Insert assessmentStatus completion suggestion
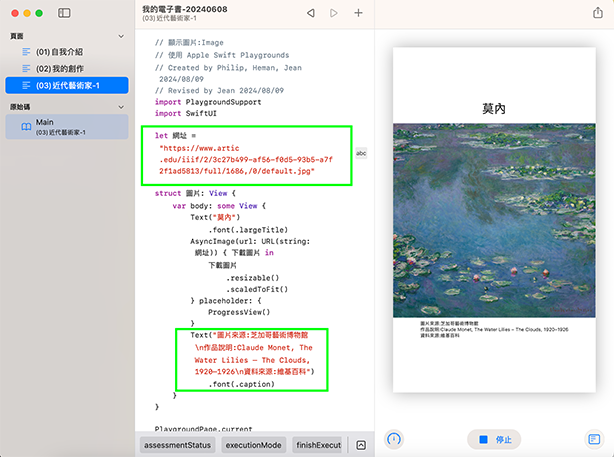This screenshot has width=614, height=457. point(176,445)
